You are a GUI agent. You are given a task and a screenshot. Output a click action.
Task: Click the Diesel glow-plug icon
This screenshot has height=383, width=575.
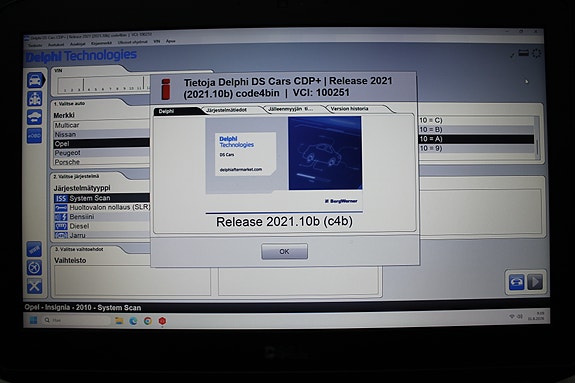click(x=61, y=226)
